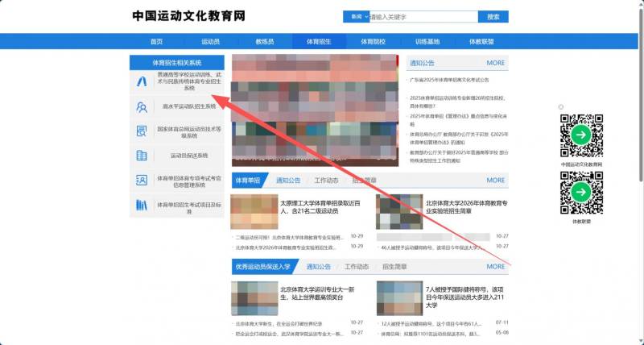Click the 普通高等学校运动训练 system icon
644x345 pixels.
coord(142,81)
